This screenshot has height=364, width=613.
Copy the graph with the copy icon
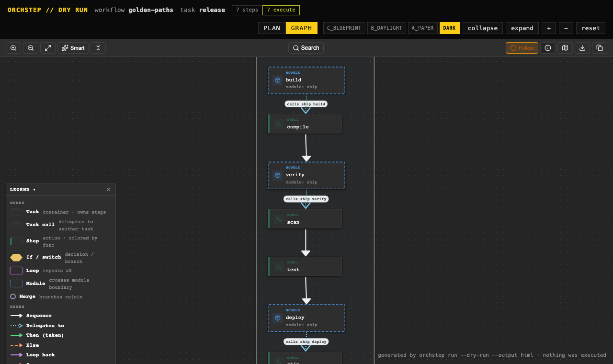point(600,48)
